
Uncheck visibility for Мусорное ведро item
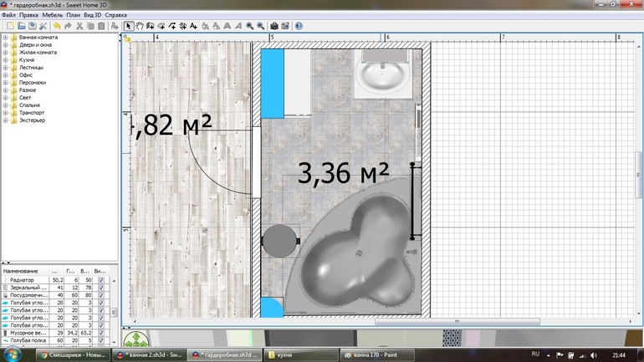click(x=101, y=333)
